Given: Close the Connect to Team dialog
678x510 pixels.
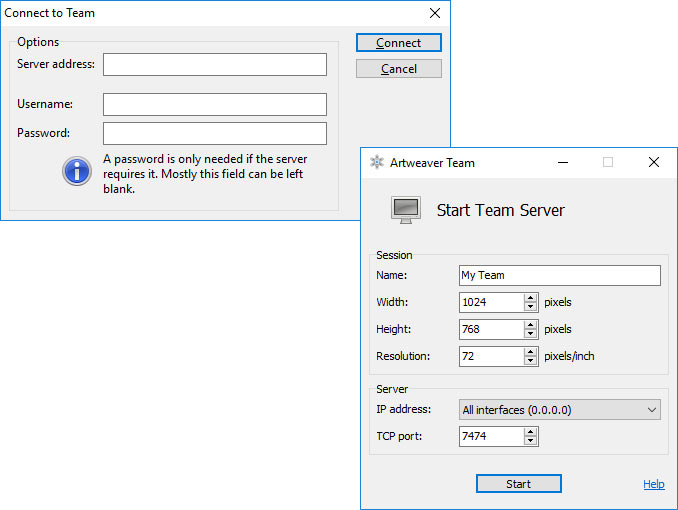Looking at the screenshot, I should tap(435, 13).
